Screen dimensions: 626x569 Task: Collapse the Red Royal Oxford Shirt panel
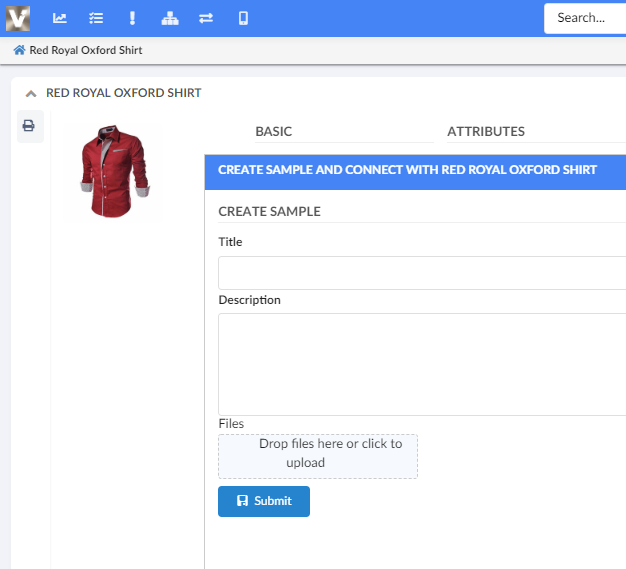pyautogui.click(x=31, y=93)
